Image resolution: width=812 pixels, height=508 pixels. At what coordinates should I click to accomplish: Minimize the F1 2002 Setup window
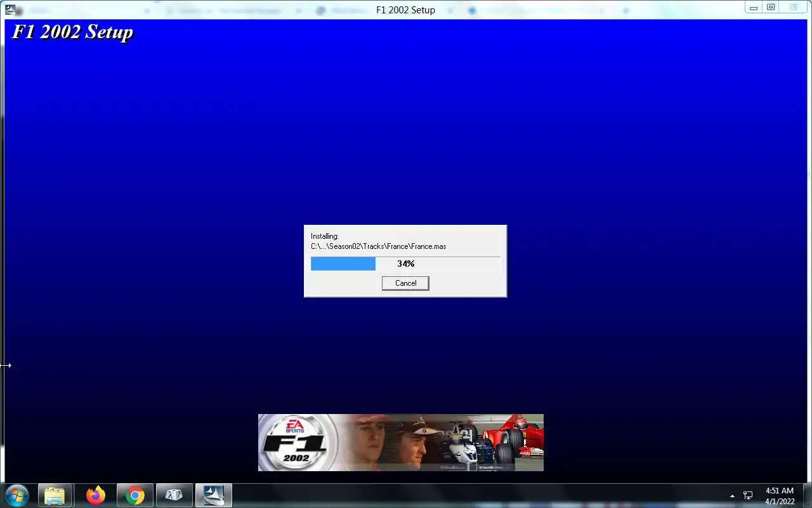coord(754,8)
